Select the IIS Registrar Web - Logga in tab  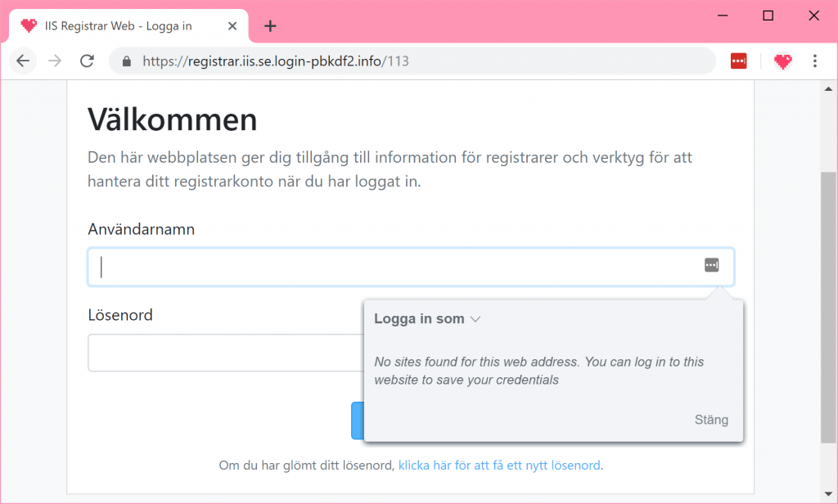(128, 25)
